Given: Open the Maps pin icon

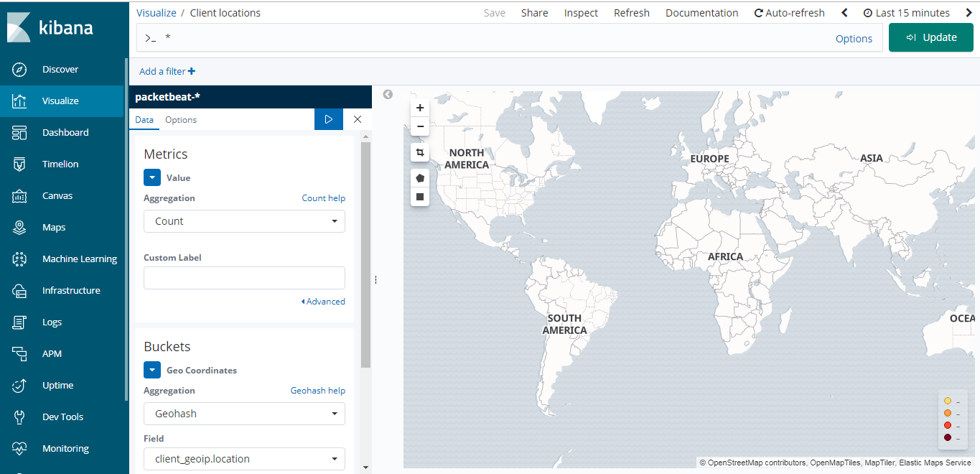Looking at the screenshot, I should point(19,228).
